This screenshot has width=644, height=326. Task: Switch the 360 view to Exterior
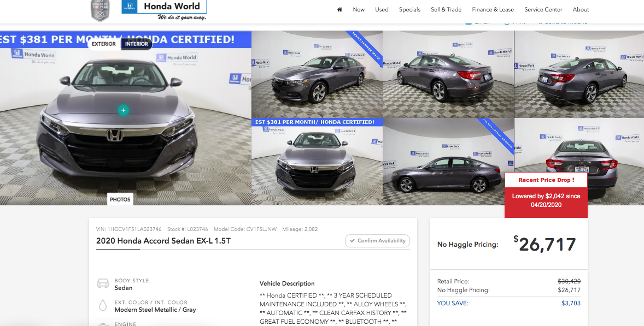pyautogui.click(x=103, y=44)
